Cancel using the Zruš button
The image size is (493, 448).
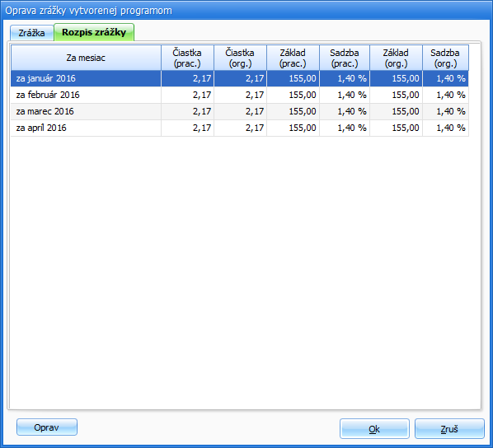click(449, 428)
